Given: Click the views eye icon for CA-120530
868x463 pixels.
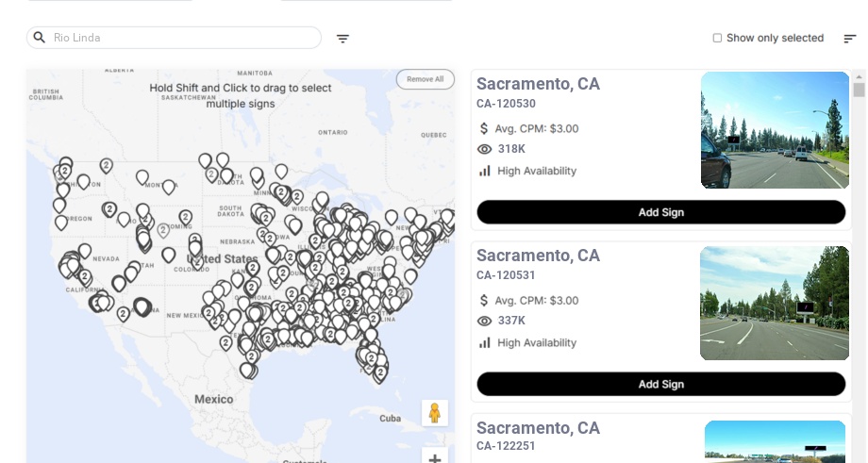Looking at the screenshot, I should pyautogui.click(x=485, y=149).
